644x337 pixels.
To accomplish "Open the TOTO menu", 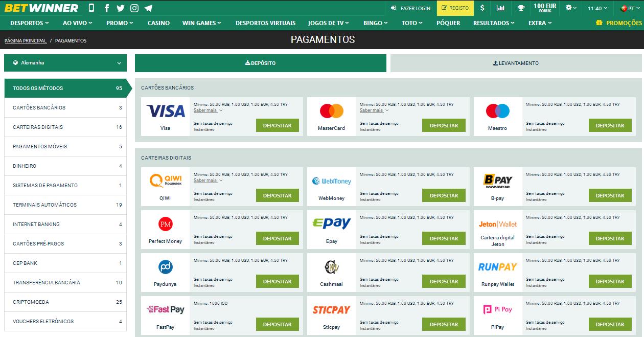I will [412, 23].
